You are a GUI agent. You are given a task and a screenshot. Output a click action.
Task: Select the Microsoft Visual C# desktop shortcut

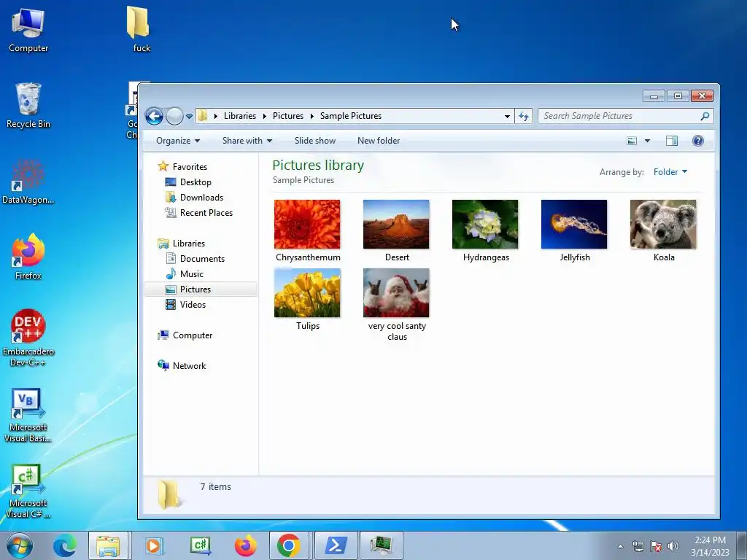click(x=28, y=491)
